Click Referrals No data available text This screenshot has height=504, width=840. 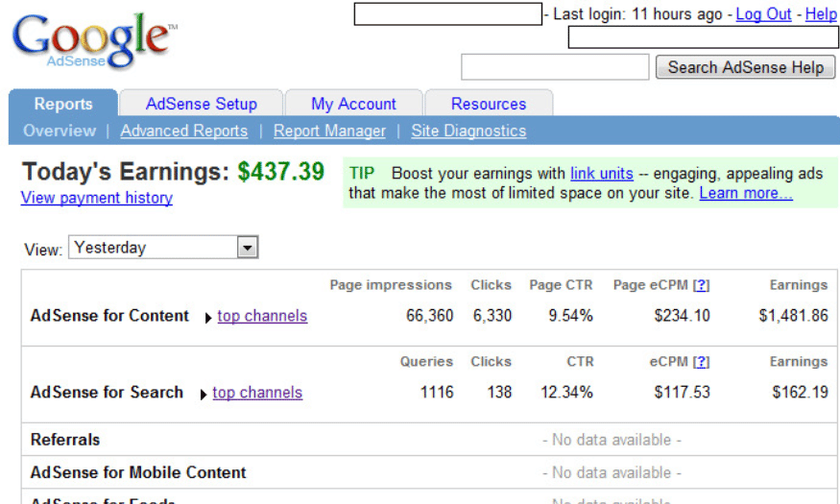(x=612, y=440)
